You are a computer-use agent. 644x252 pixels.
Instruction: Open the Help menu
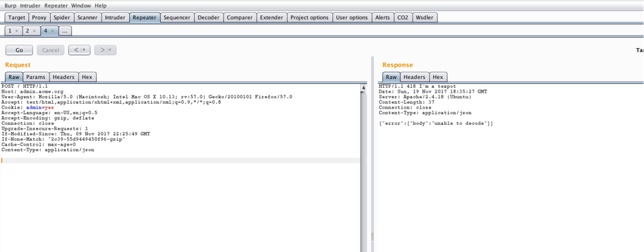tap(101, 5)
